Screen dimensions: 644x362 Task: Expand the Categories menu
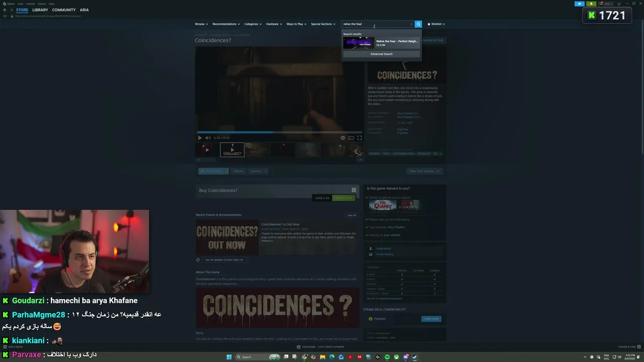pyautogui.click(x=253, y=24)
